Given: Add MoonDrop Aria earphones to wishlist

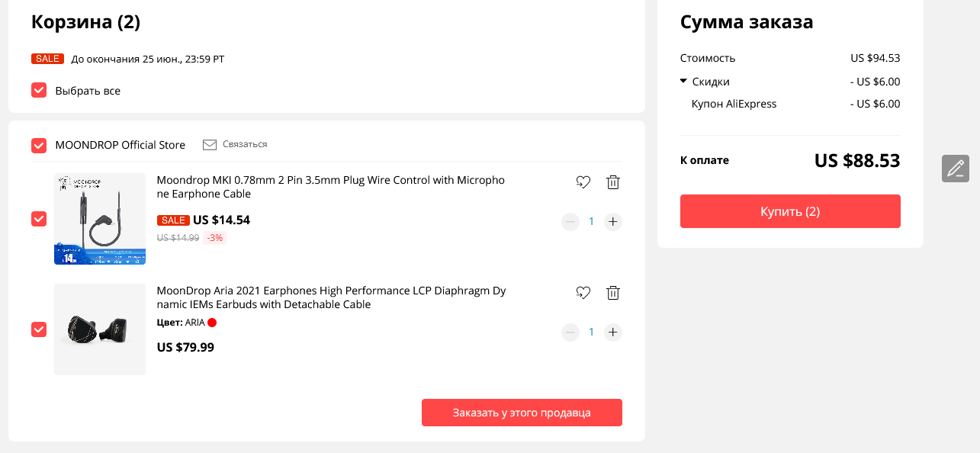Looking at the screenshot, I should tap(583, 293).
